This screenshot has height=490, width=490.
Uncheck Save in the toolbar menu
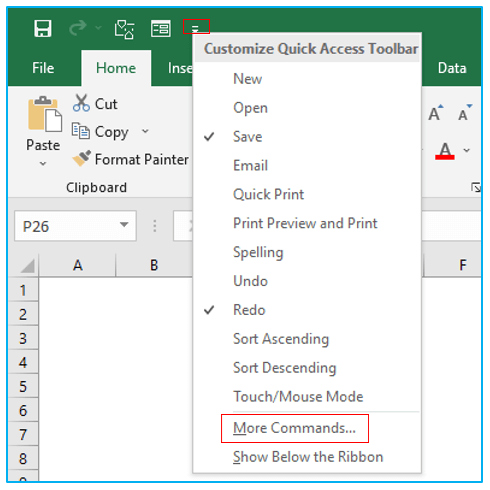307,137
